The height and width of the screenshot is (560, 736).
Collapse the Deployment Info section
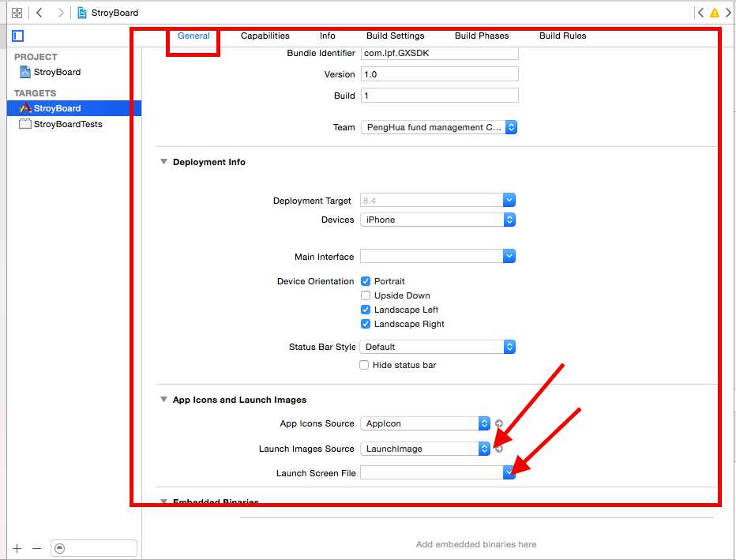163,162
